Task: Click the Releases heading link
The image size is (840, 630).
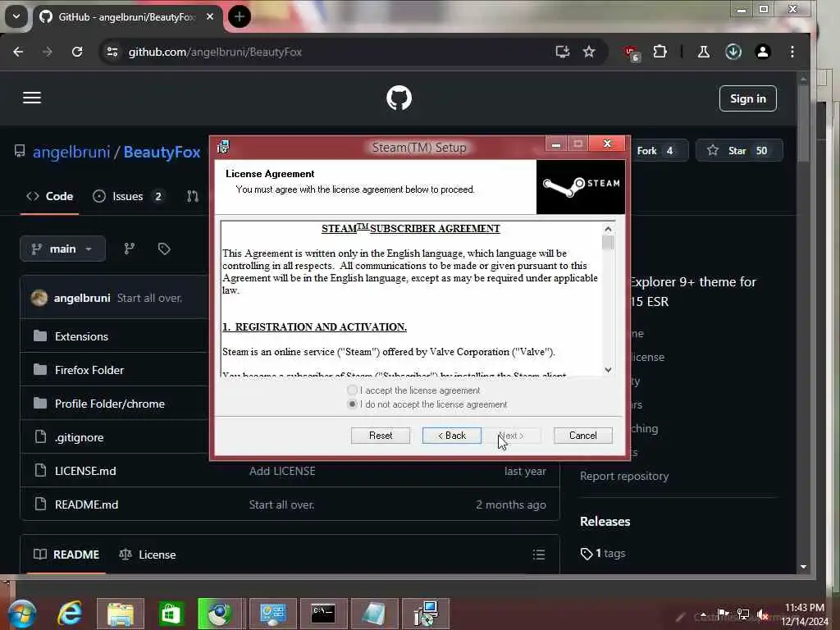Action: [x=605, y=522]
